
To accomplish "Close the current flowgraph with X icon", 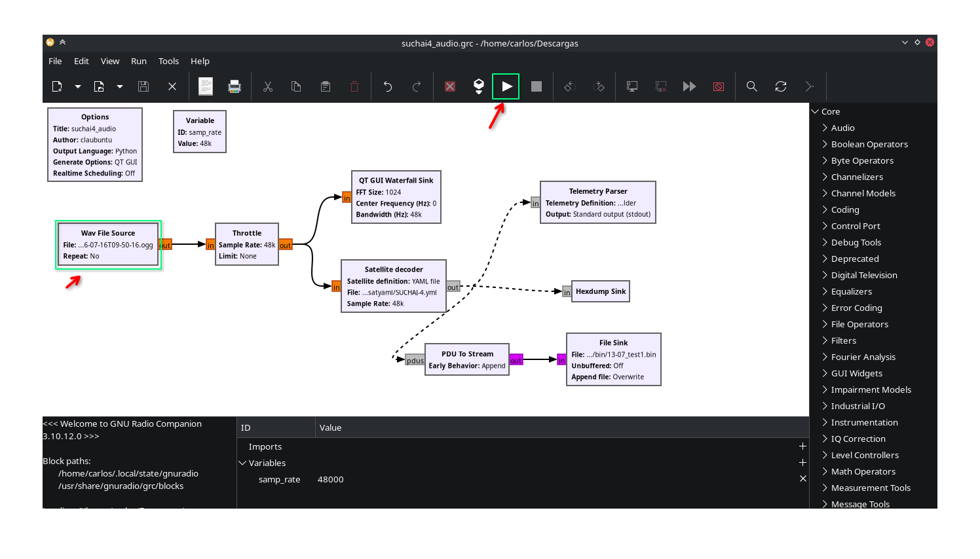I will [172, 86].
